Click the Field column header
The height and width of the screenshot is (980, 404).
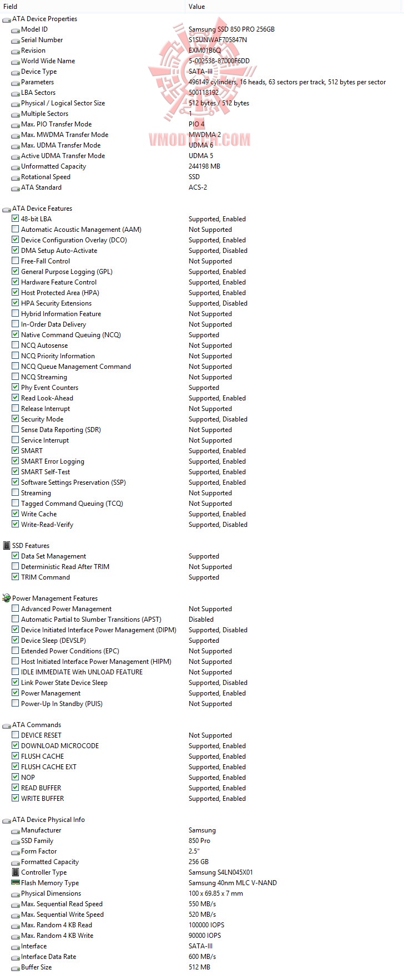tap(92, 7)
